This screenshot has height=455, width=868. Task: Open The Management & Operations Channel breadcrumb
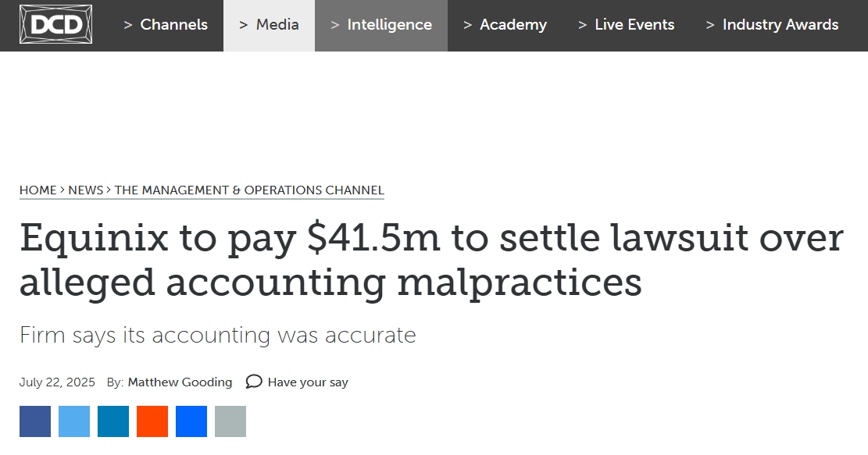249,190
